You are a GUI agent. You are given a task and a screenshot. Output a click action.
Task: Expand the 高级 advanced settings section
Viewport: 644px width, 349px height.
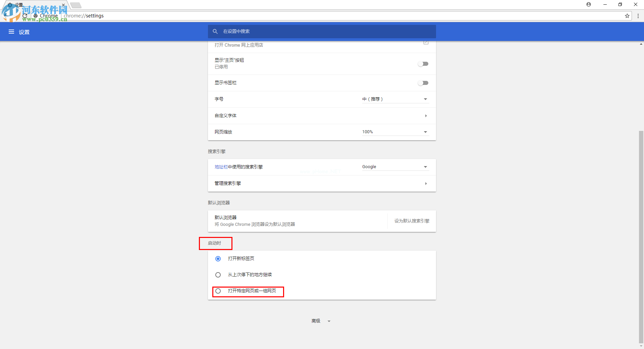321,321
